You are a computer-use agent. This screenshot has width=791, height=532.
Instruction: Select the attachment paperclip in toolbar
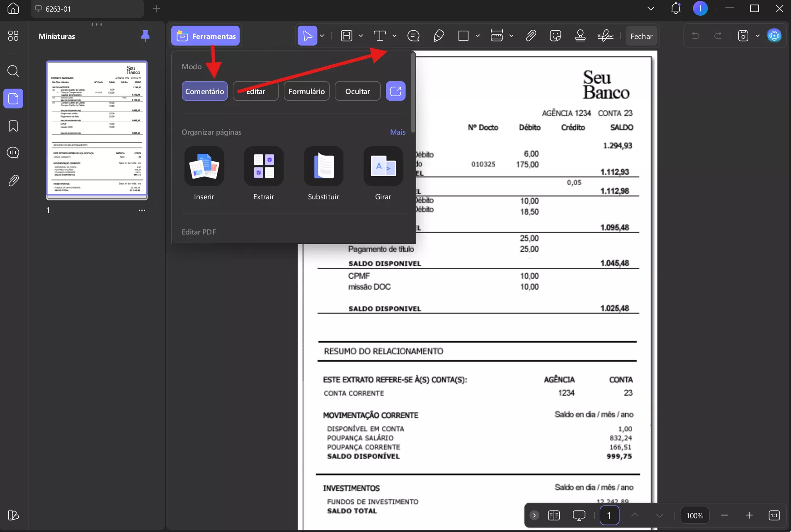[x=531, y=36]
